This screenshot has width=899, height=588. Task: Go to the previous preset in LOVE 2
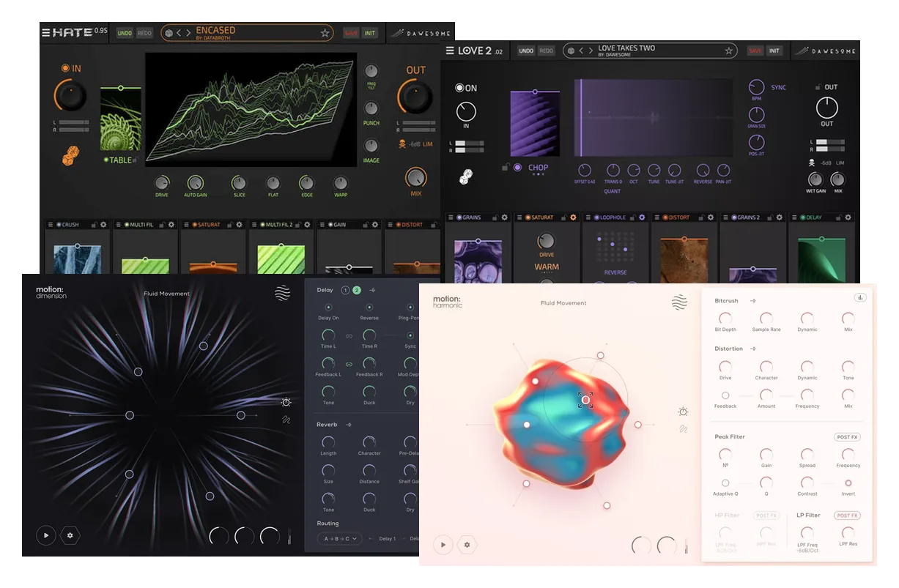click(x=581, y=51)
